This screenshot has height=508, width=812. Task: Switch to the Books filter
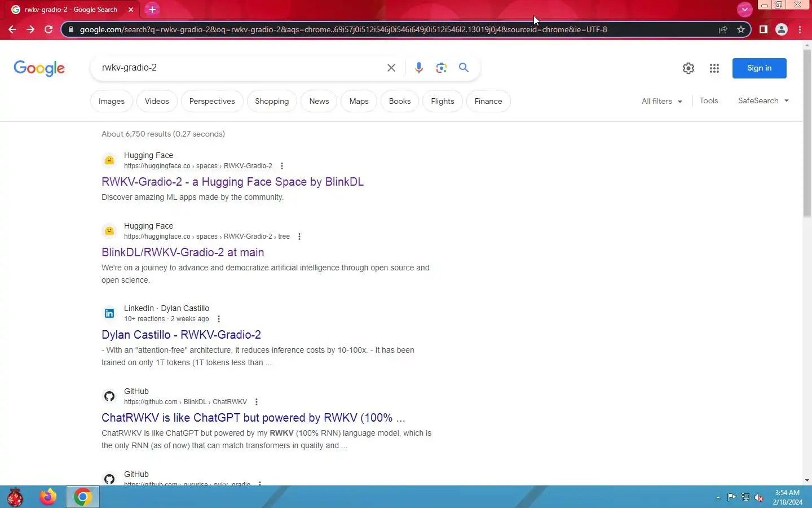click(400, 101)
